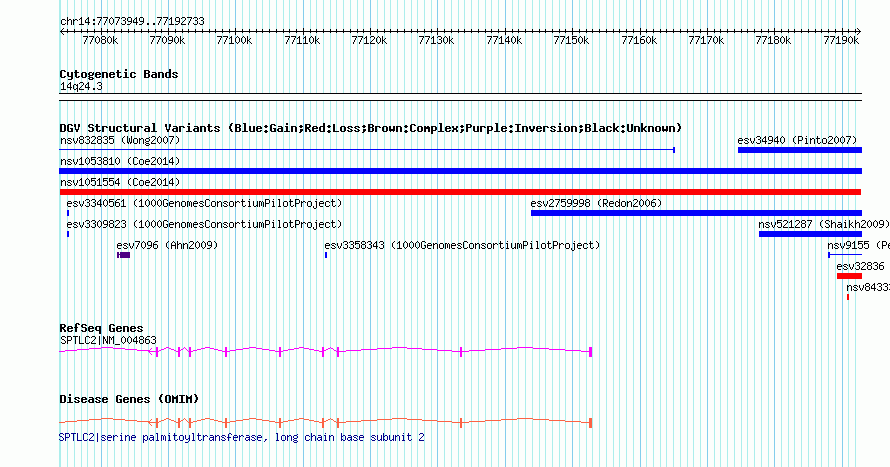Click the 77190k ruler tick label

[x=841, y=40]
